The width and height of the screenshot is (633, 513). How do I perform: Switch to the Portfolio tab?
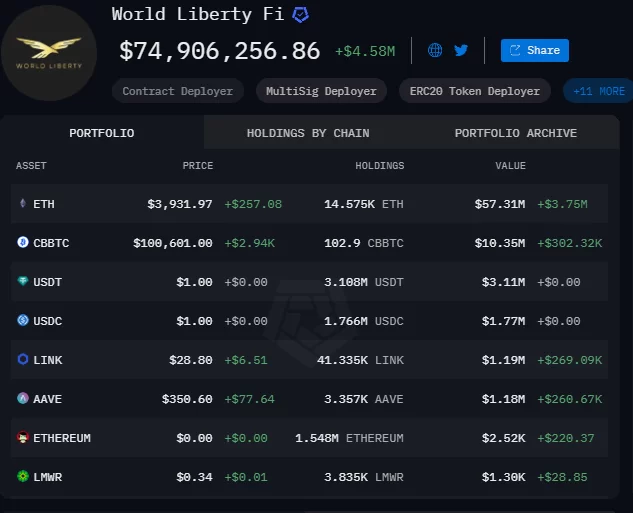pos(101,133)
